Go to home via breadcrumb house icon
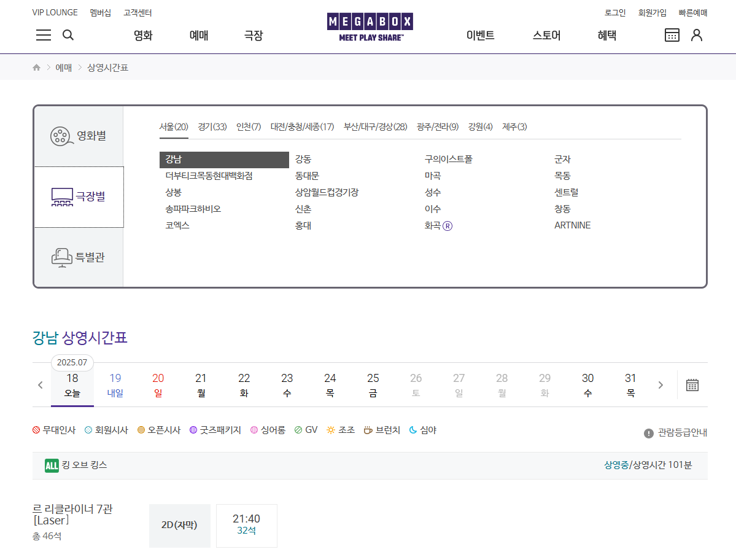Image resolution: width=736 pixels, height=560 pixels. [x=37, y=68]
